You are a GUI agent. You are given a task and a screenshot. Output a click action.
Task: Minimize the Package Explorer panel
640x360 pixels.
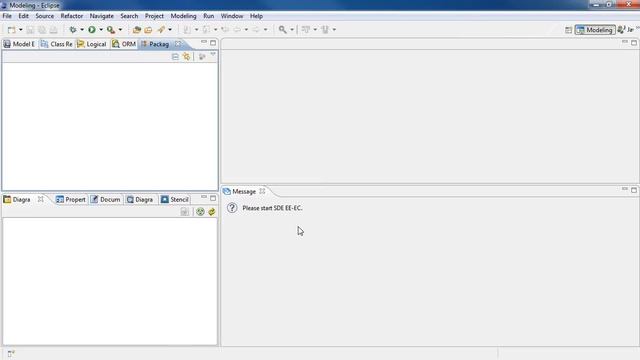coord(204,42)
